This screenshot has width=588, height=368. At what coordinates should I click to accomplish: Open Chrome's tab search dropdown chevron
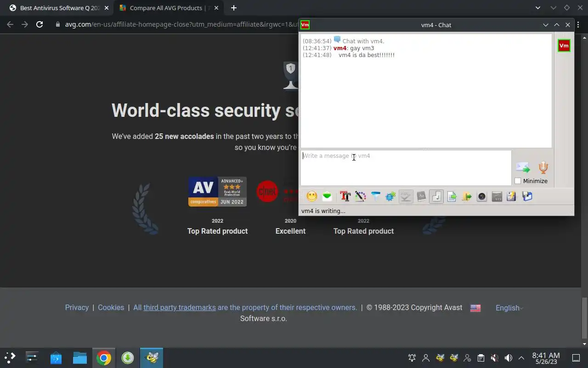tap(538, 8)
